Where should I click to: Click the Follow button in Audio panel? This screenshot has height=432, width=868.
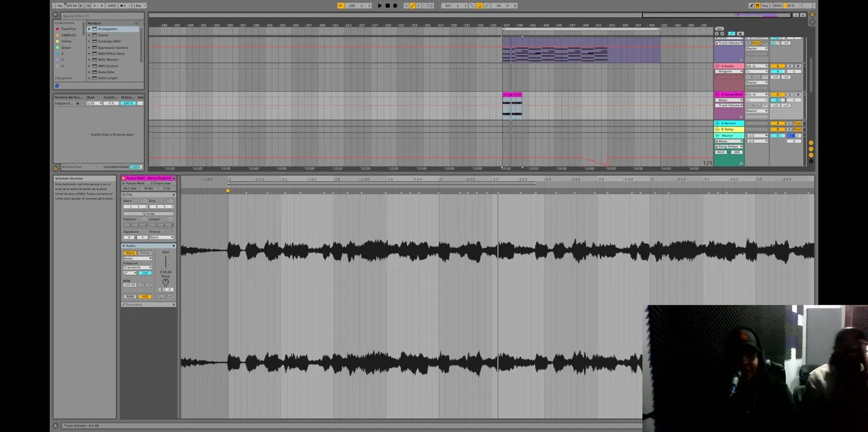[x=145, y=253]
